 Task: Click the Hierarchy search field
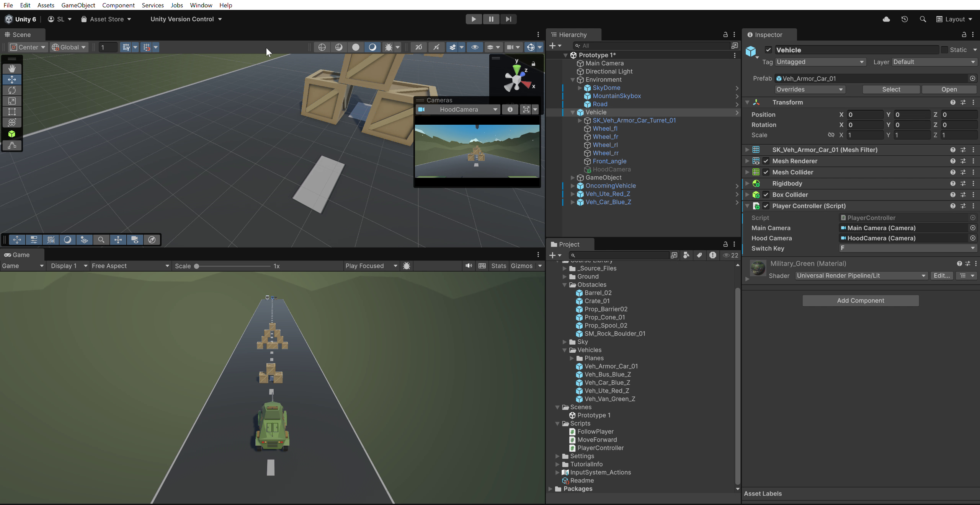(x=651, y=46)
